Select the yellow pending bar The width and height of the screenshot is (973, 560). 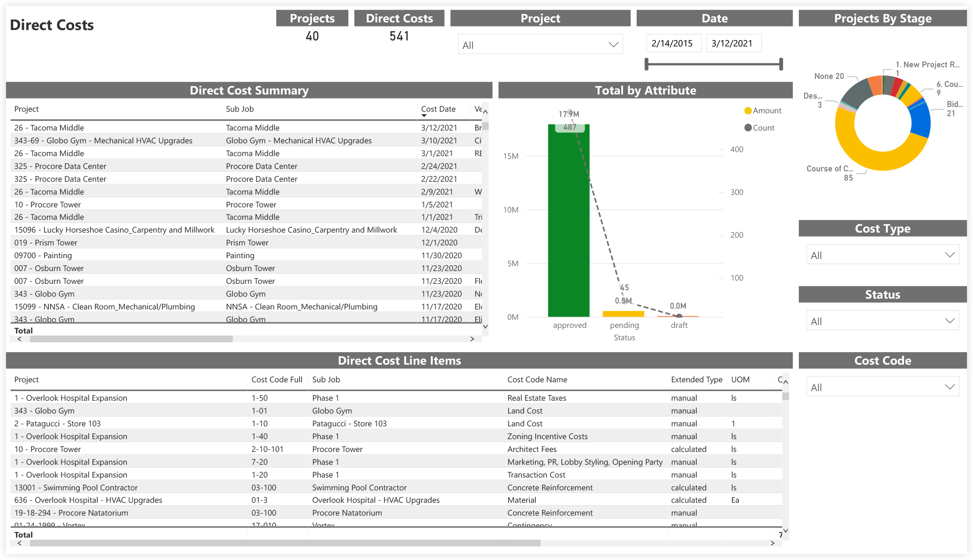click(623, 314)
